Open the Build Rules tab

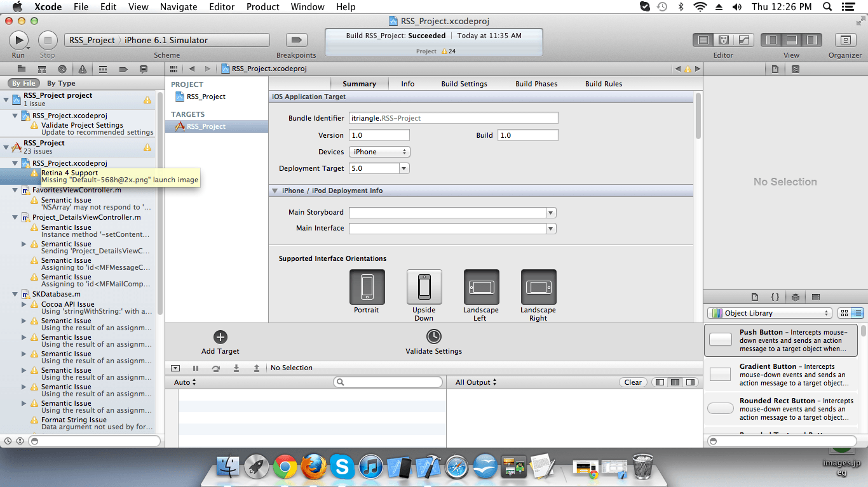(x=604, y=84)
